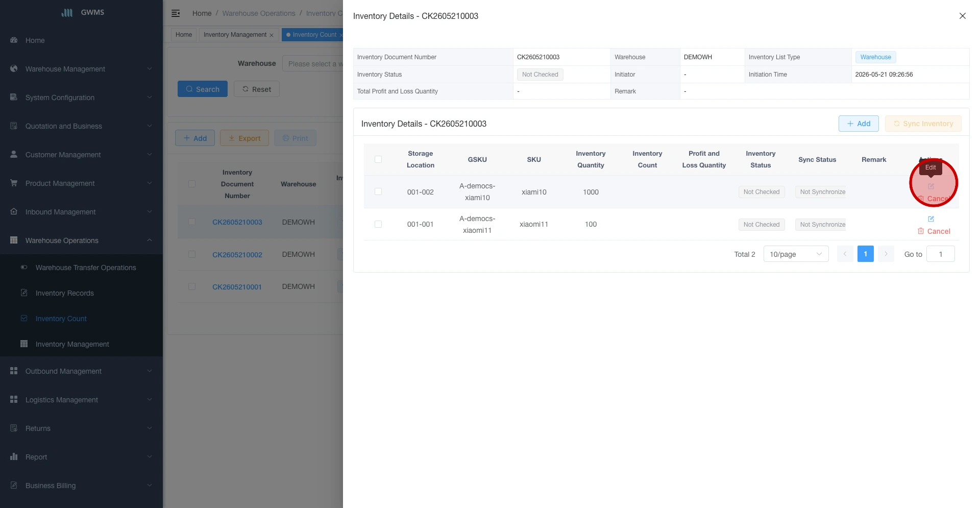Click the Export button
Viewport: 980px width, 508px height.
click(x=244, y=138)
